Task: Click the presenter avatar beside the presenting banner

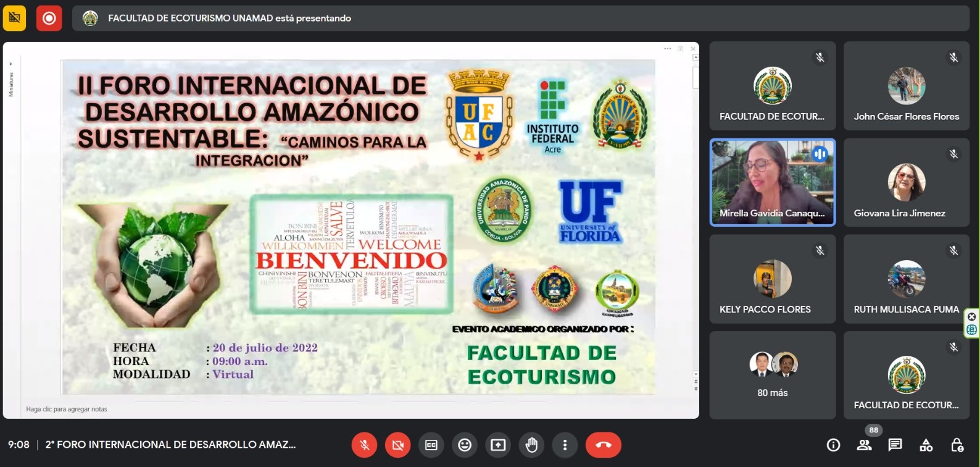Action: pos(90,19)
